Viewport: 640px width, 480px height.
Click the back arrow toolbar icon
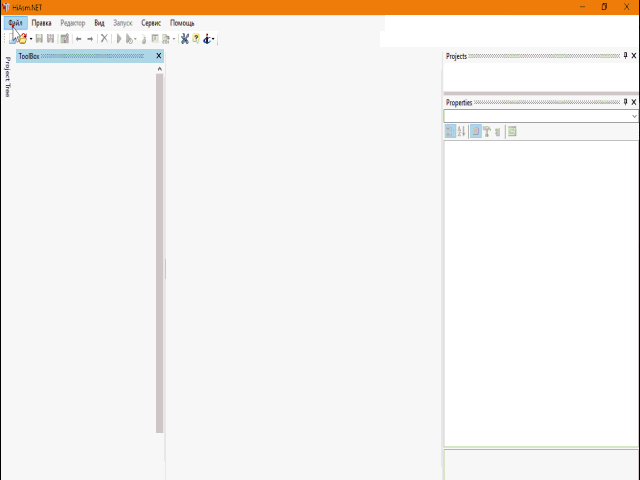click(78, 39)
